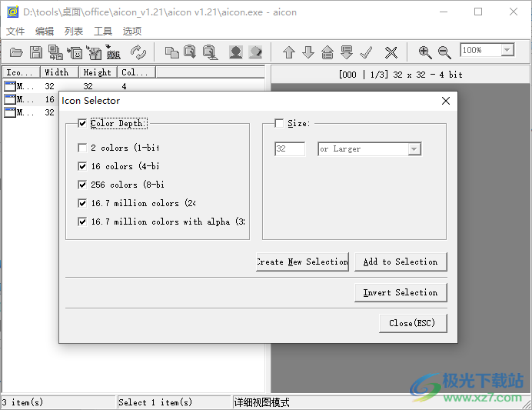The width and height of the screenshot is (532, 410).
Task: Click the save-selected-icons toolbar icon
Action: click(x=55, y=52)
